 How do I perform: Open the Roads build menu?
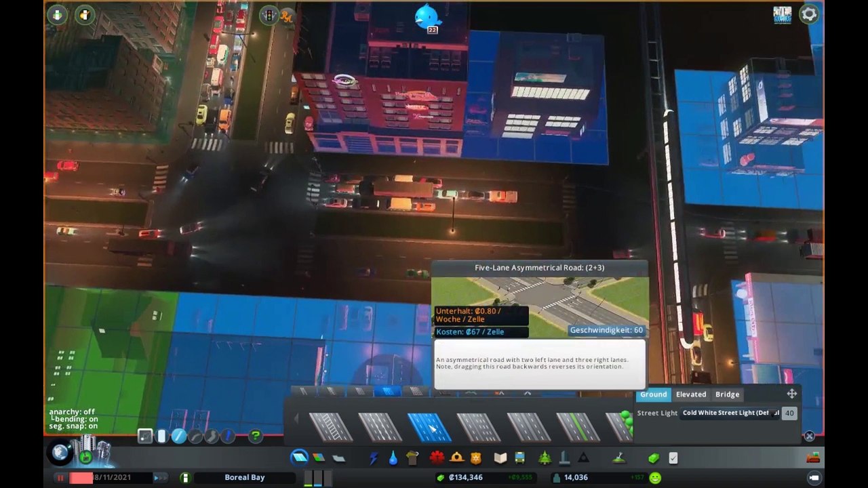pyautogui.click(x=299, y=457)
